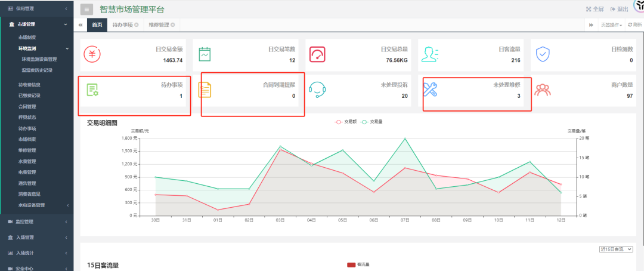The height and width of the screenshot is (271, 644).
Task: Click the hamburger menu toggle button
Action: point(86,9)
